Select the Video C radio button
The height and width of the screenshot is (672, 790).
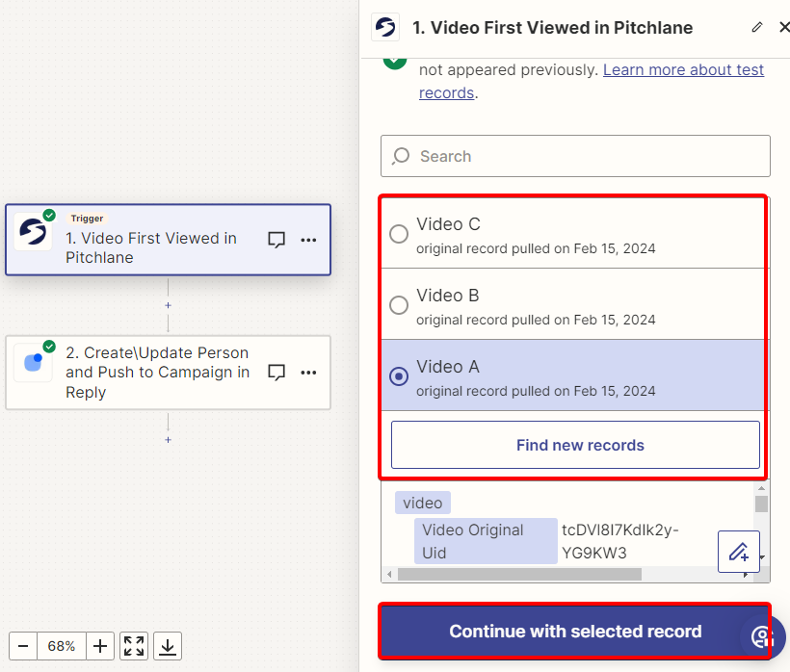(x=399, y=234)
